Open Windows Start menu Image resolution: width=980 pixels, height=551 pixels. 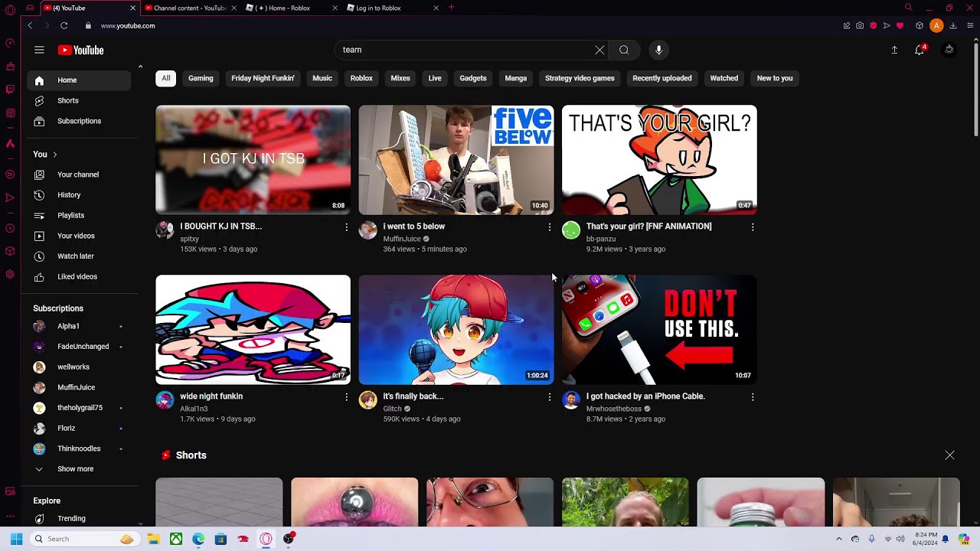click(16, 539)
